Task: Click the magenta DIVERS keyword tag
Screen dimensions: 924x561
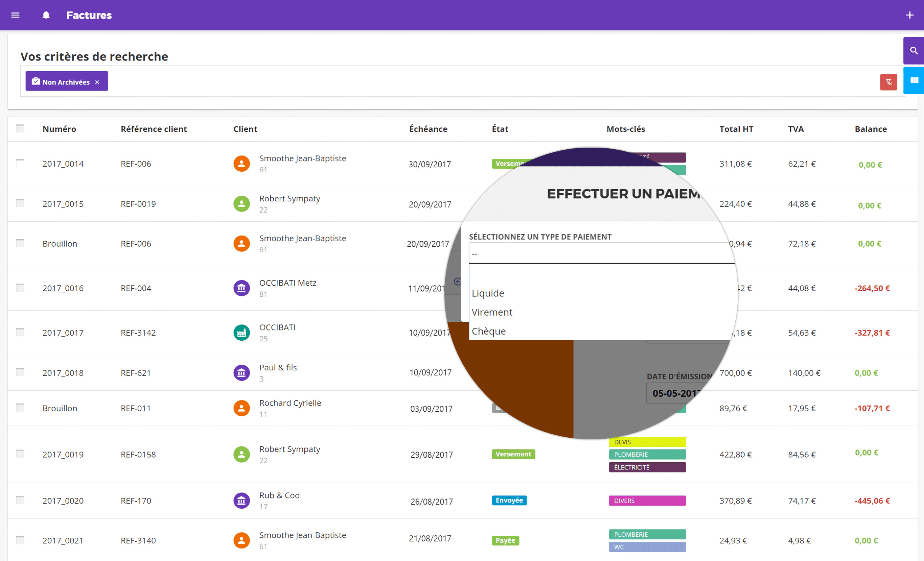Action: tap(647, 501)
